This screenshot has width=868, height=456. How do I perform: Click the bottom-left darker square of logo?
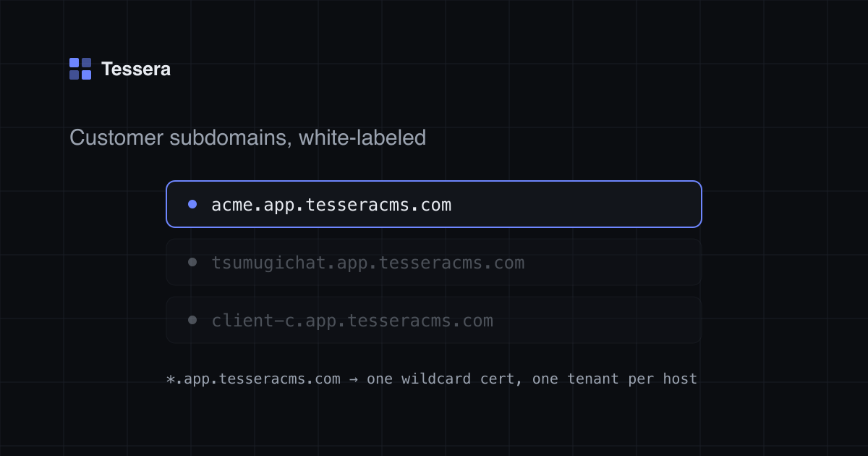74,75
